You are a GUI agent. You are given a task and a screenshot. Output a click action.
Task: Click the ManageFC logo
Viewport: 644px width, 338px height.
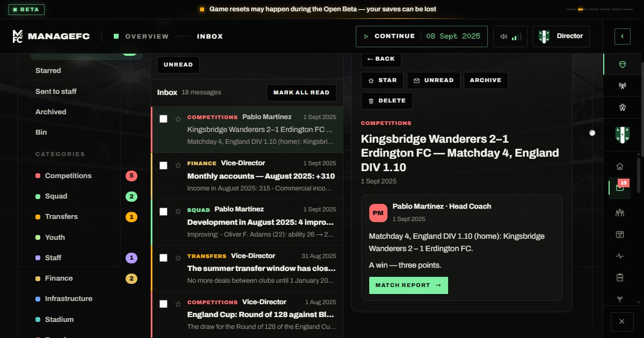(52, 36)
